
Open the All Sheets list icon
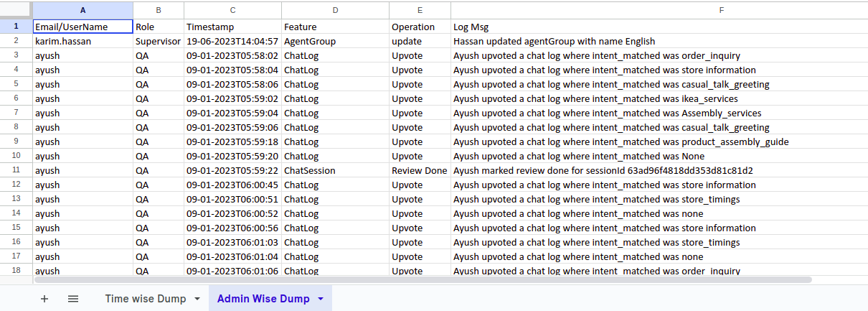point(73,299)
